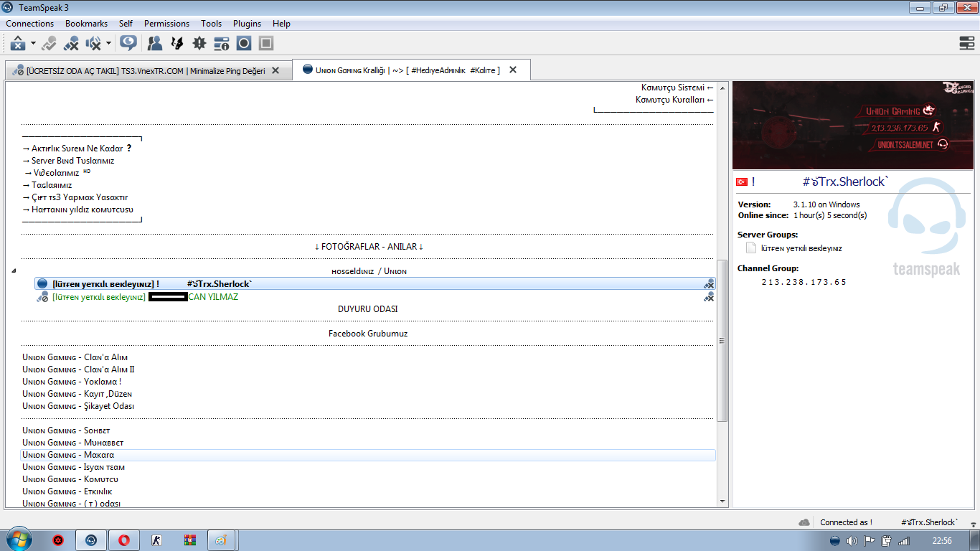Screen dimensions: 980x551
Task: Click the channel tree scrollbar's down arrow
Action: pyautogui.click(x=722, y=501)
